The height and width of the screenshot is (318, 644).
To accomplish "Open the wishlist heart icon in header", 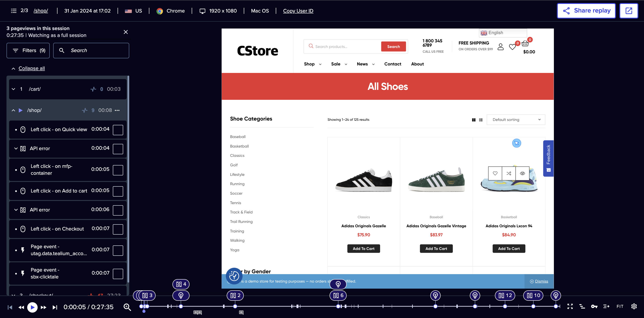I will tap(512, 47).
